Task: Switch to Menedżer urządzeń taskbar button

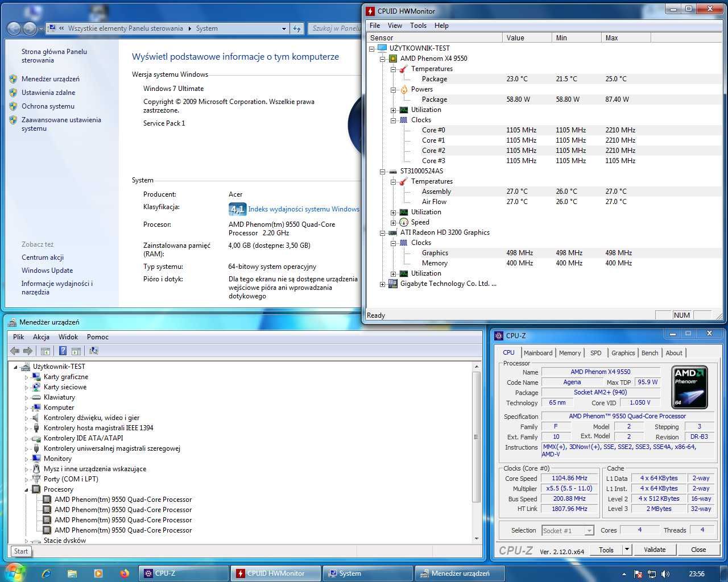Action: [460, 573]
